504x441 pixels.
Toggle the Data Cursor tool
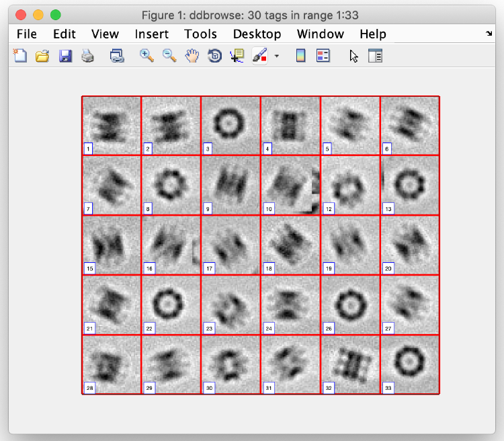[237, 56]
